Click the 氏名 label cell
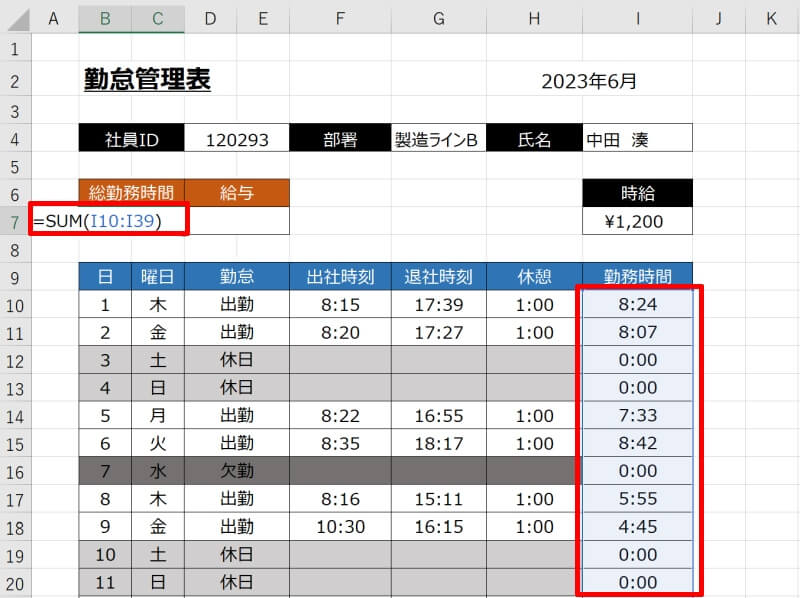Screen dimensions: 800x598 pos(534,138)
